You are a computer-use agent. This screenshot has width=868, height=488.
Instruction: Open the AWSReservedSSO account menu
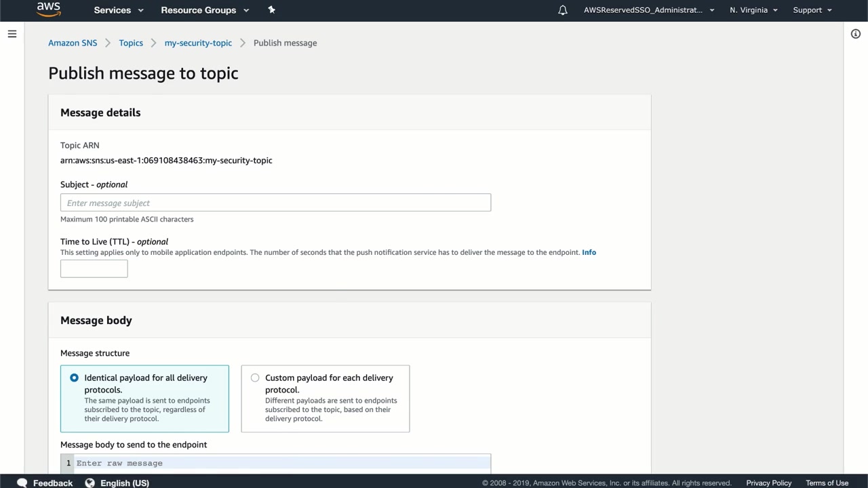(649, 10)
